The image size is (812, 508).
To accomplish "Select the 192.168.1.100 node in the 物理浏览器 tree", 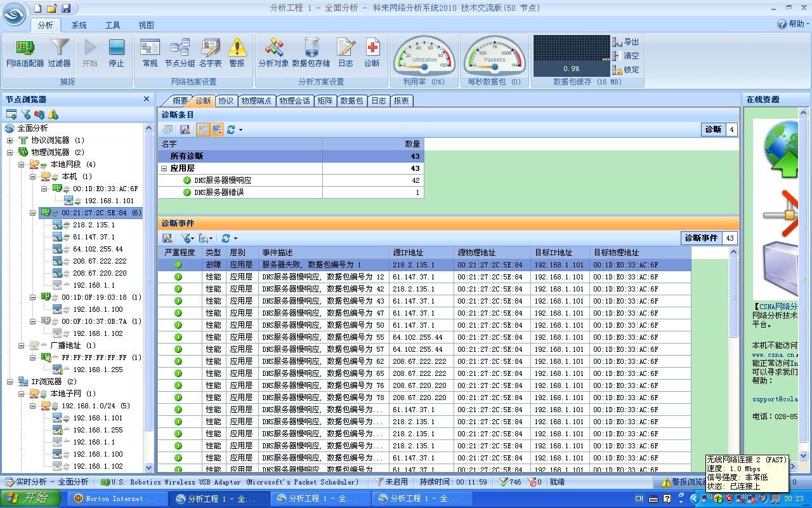I will [x=98, y=309].
